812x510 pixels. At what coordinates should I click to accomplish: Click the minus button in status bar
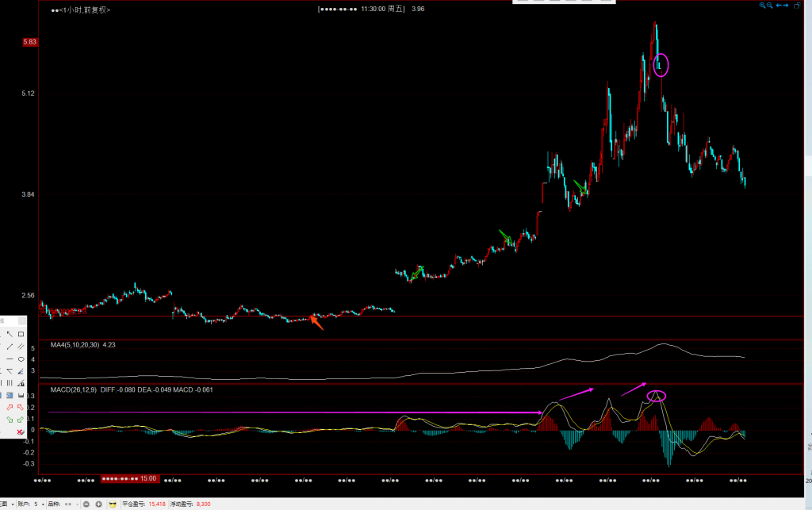[x=86, y=504]
